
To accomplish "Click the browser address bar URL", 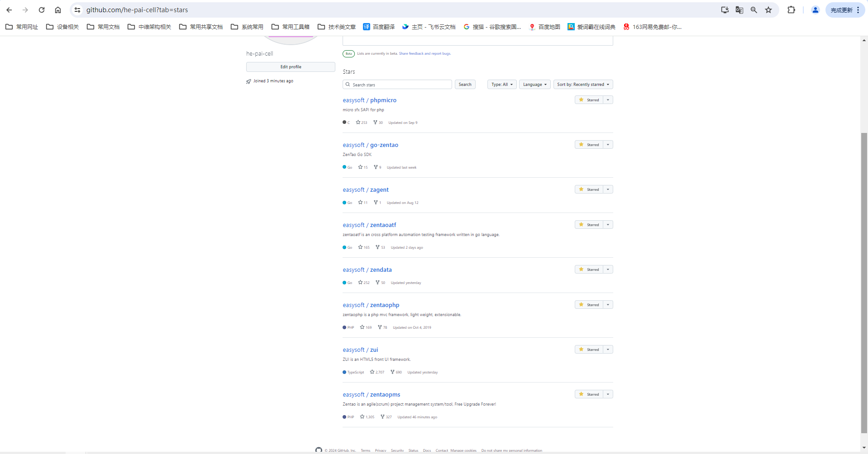I will coord(137,10).
